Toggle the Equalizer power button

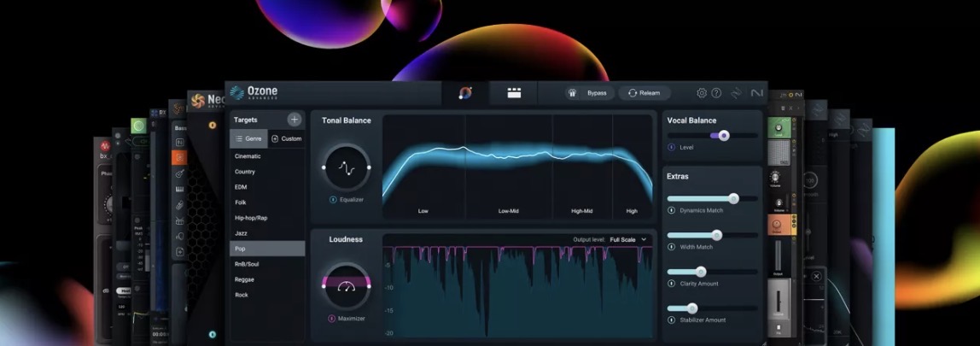click(333, 200)
